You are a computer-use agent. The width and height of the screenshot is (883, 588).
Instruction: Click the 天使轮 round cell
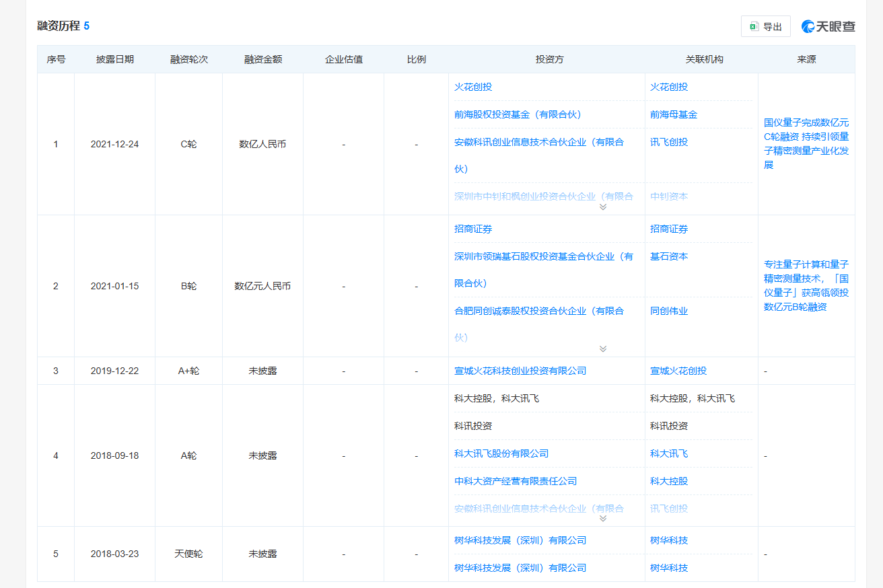tap(189, 554)
